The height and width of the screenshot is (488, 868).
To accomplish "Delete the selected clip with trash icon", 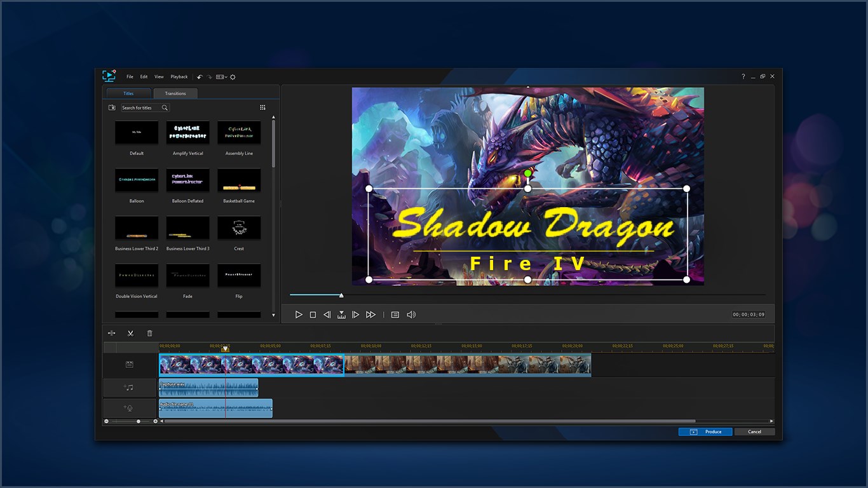I will click(150, 333).
